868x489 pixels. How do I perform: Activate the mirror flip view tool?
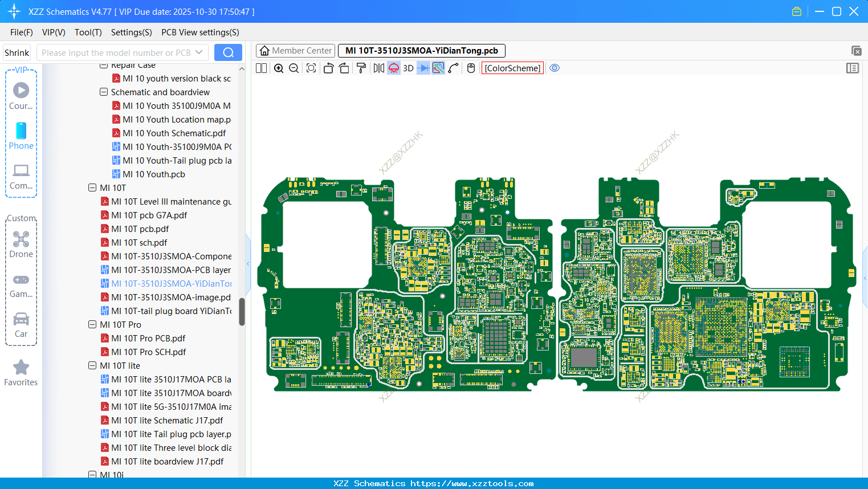click(378, 68)
